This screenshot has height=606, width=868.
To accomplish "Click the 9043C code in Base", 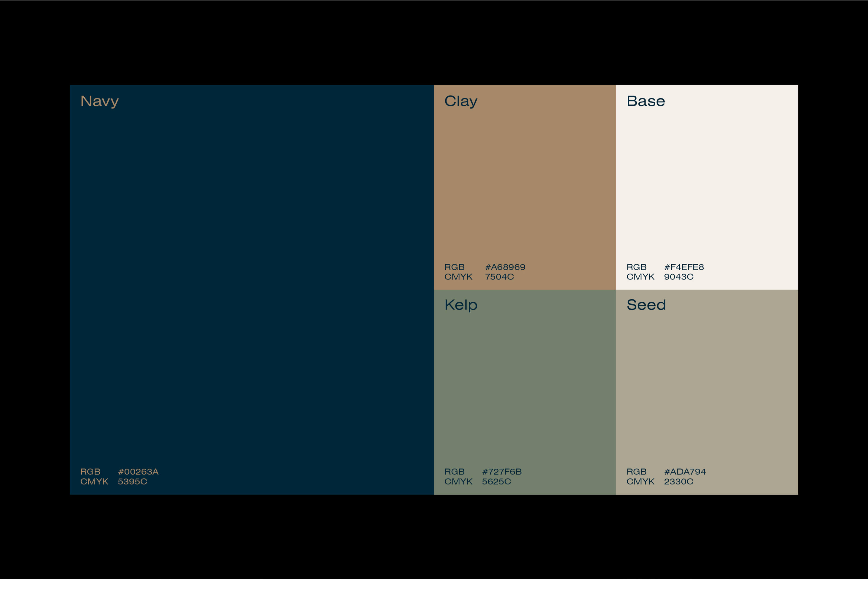I will tap(678, 277).
